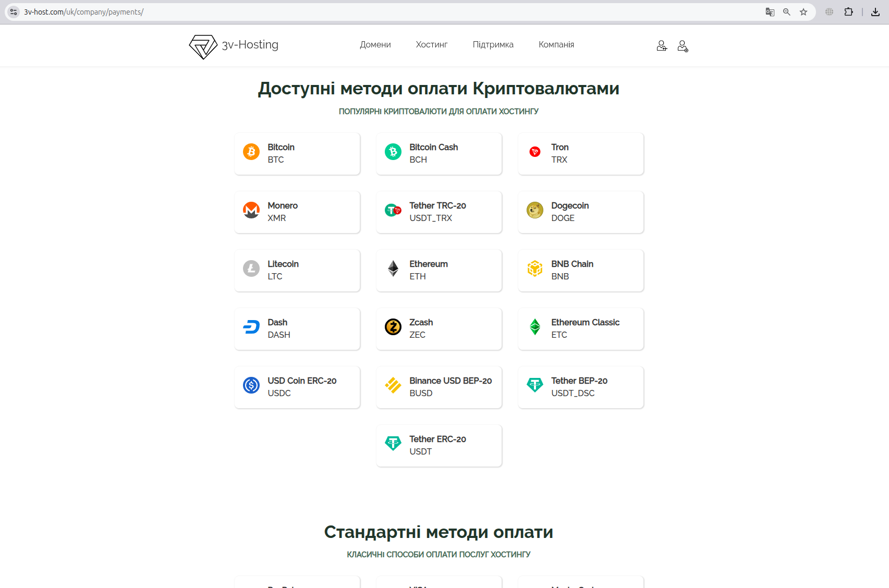889x588 pixels.
Task: Select the Monero XMR payment card
Action: tap(297, 212)
